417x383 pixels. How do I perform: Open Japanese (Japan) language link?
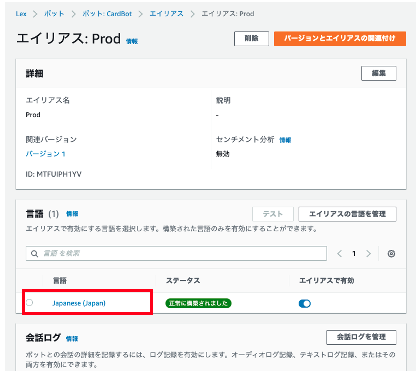(x=79, y=303)
